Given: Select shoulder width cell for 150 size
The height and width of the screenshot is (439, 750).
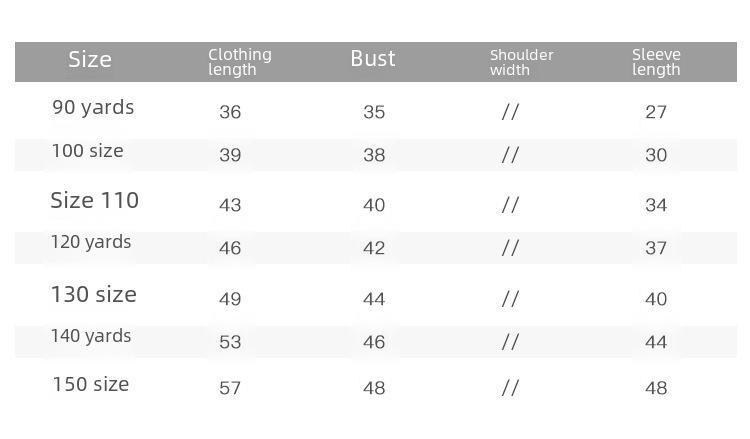Looking at the screenshot, I should (510, 388).
